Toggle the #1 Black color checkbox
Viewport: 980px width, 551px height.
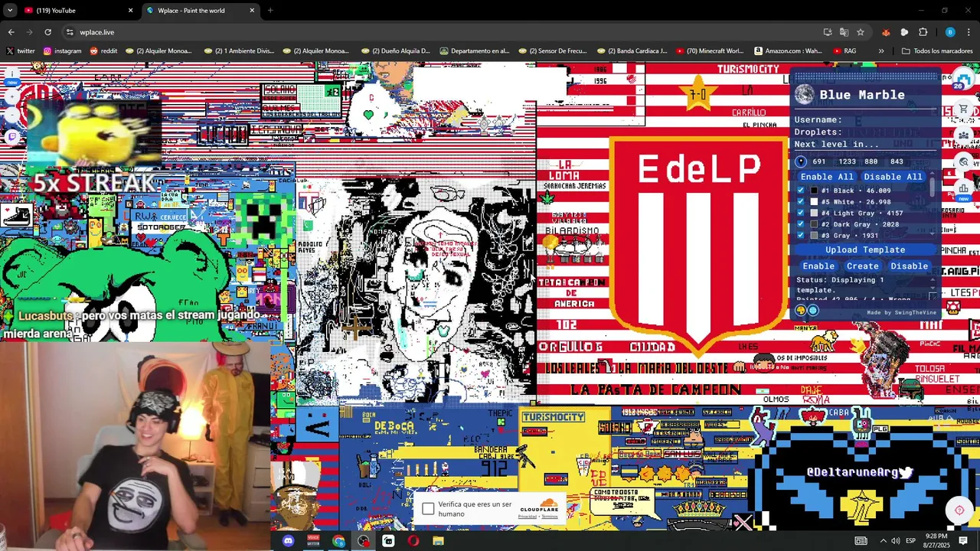[801, 191]
